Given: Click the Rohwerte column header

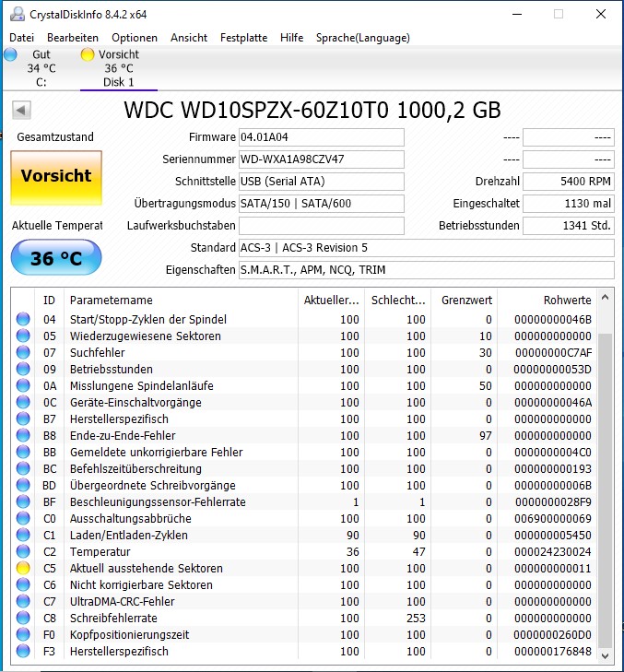Looking at the screenshot, I should [547, 300].
